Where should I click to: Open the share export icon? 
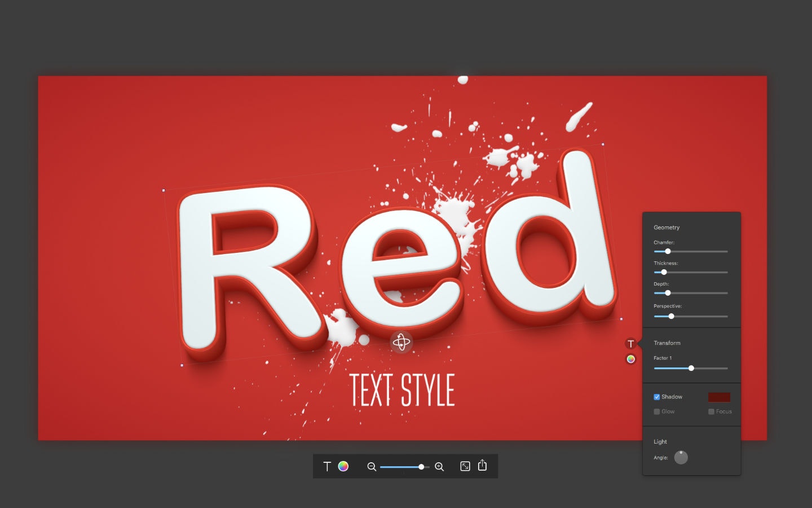point(482,466)
